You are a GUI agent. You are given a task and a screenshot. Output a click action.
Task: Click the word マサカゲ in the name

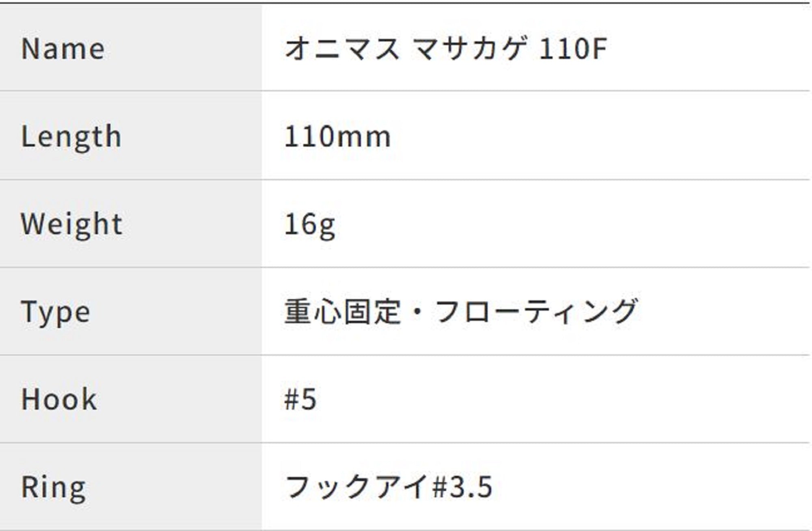(x=471, y=49)
